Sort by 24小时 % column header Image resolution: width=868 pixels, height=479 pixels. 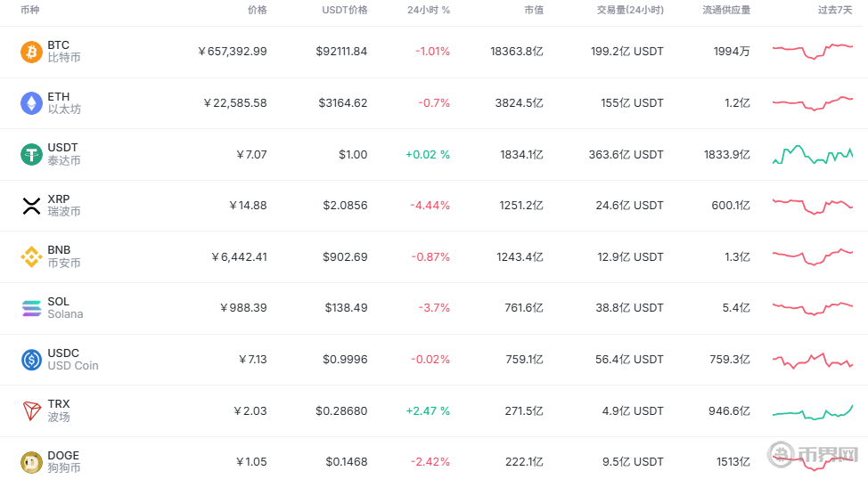pos(429,11)
